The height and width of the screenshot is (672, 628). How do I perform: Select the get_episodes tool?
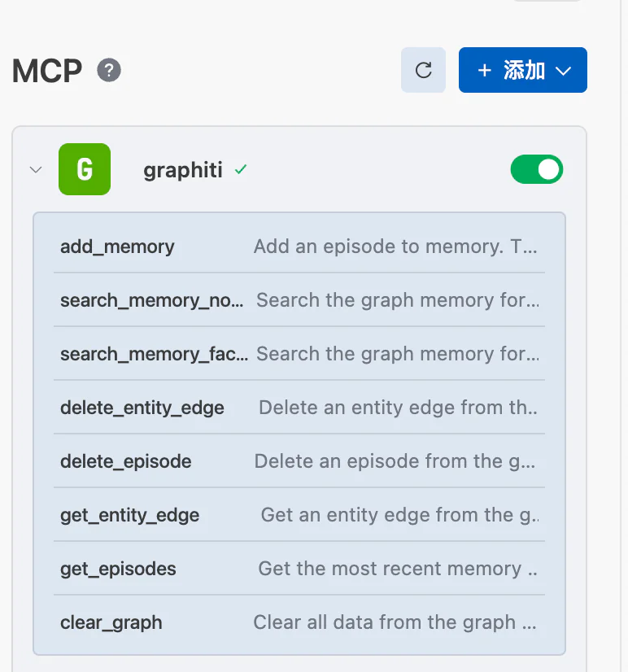point(118,569)
